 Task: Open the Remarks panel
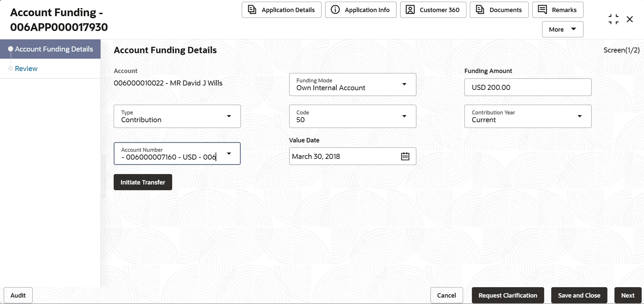(x=558, y=10)
